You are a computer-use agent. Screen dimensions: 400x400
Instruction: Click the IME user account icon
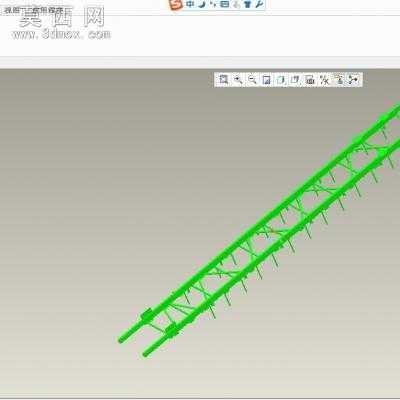click(x=236, y=4)
